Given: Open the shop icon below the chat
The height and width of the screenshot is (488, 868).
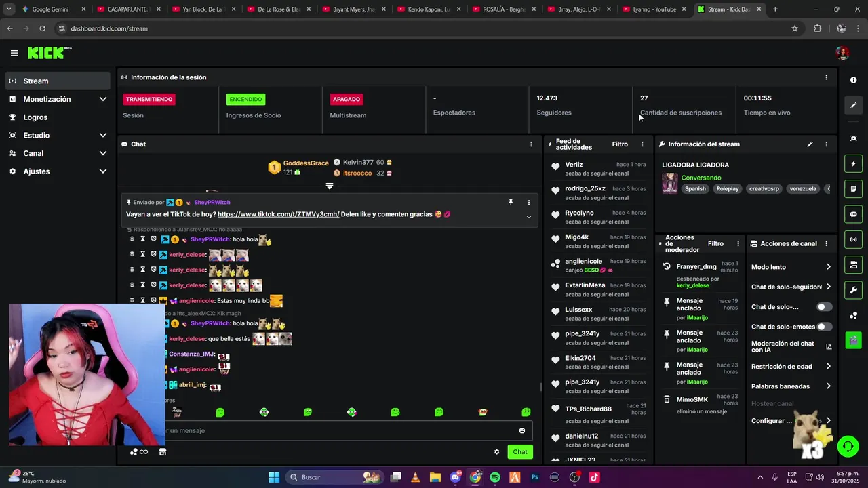Looking at the screenshot, I should [163, 452].
